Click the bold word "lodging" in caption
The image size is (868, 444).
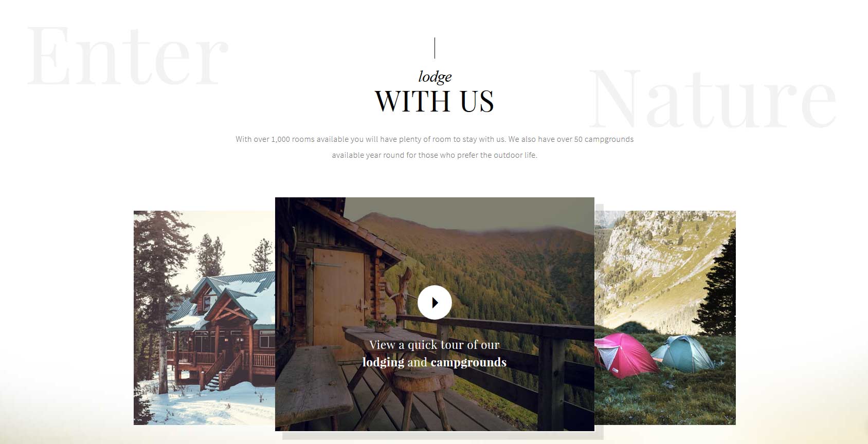pos(383,362)
